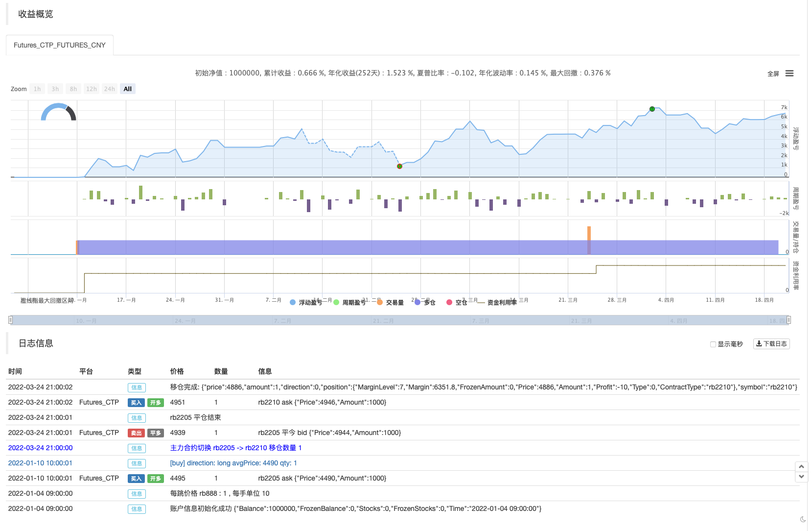The image size is (812, 531).
Task: Click the scroll-up arrow button at page right
Action: click(x=801, y=466)
